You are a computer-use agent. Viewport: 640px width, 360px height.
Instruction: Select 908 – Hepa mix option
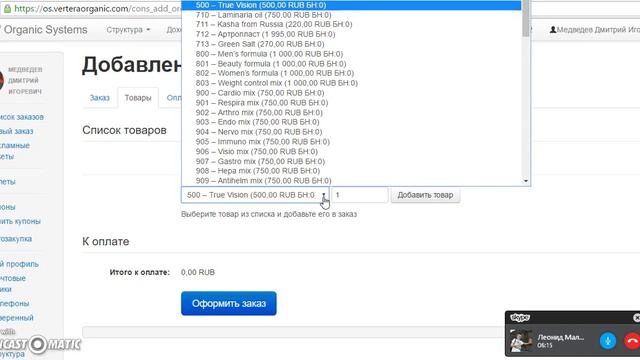(x=351, y=171)
